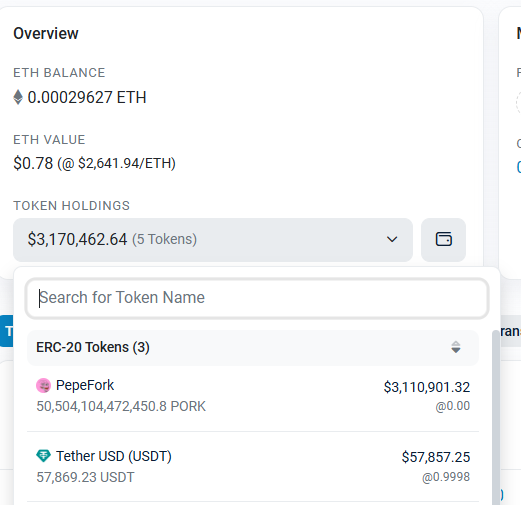This screenshot has width=521, height=505.
Task: Select the 0.00029627 ETH balance text
Action: (87, 98)
